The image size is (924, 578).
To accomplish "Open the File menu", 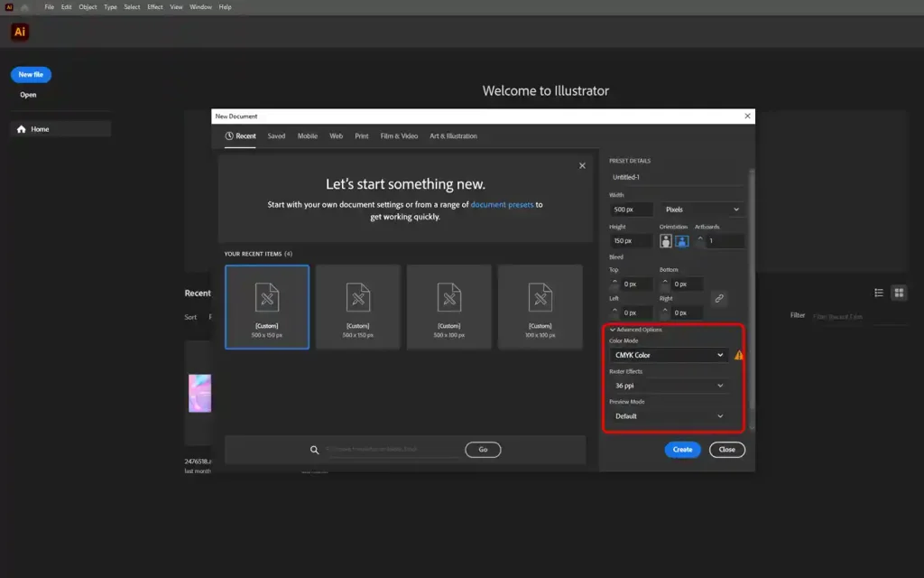I will [x=50, y=7].
